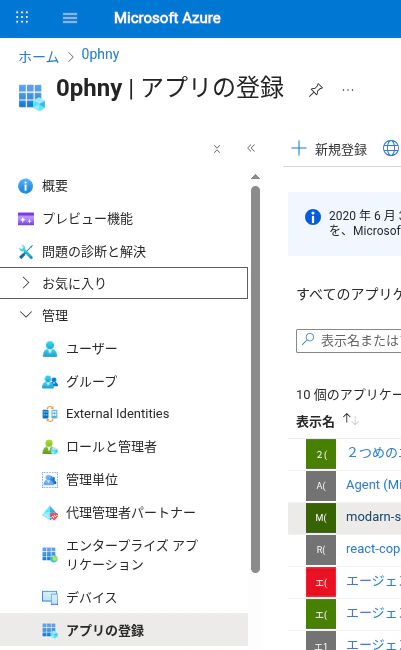Select the ユーザー icon in 管理

click(50, 349)
